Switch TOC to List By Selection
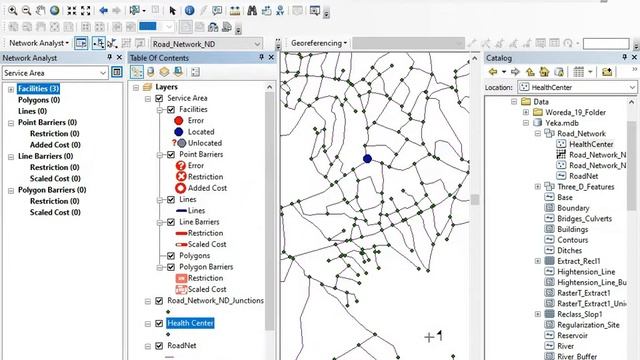Viewport: 640px width, 360px height. point(178,72)
